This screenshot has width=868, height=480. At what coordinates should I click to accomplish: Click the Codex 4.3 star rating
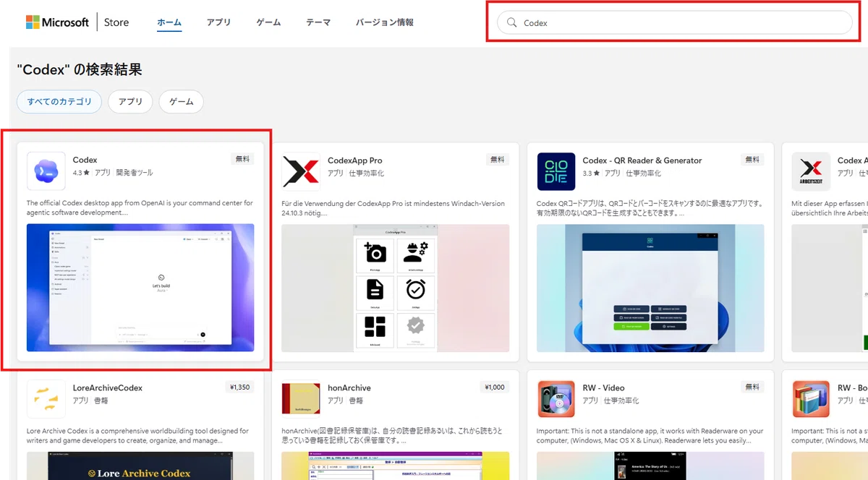click(81, 173)
